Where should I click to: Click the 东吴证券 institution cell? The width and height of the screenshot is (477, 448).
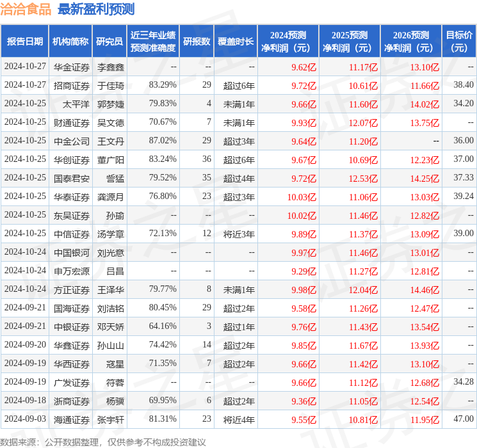click(72, 216)
